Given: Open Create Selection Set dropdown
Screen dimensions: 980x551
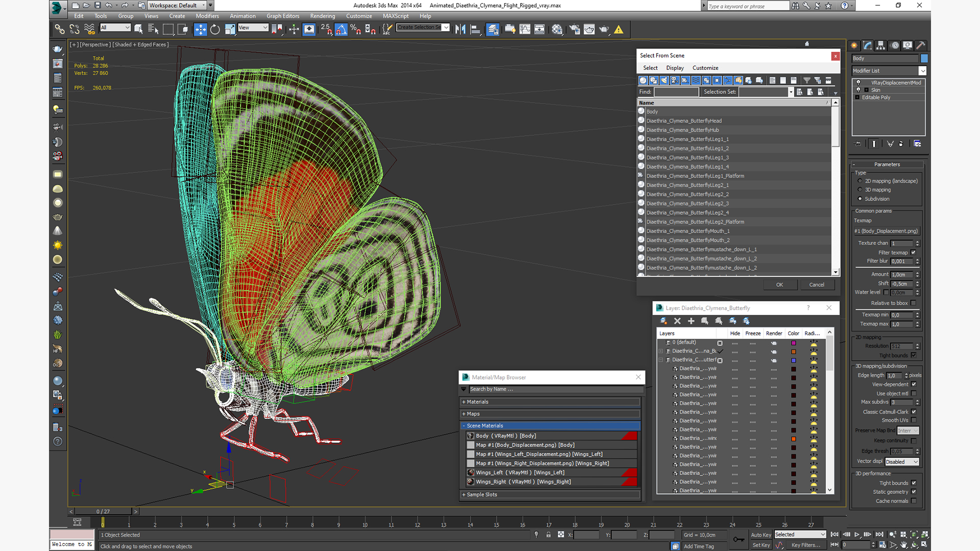Looking at the screenshot, I should click(446, 28).
